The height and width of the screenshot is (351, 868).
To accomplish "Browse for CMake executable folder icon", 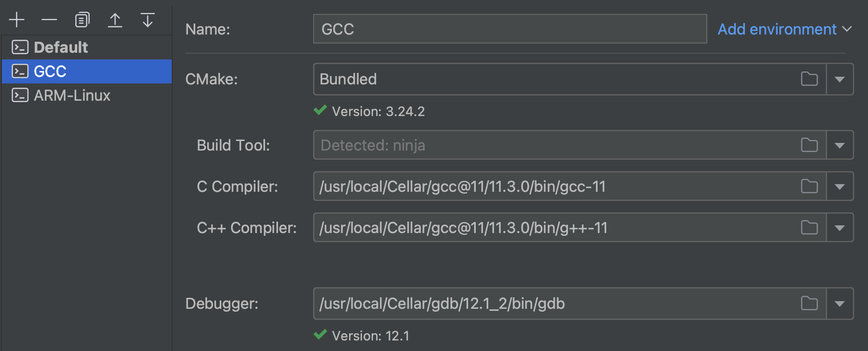I will pyautogui.click(x=809, y=79).
